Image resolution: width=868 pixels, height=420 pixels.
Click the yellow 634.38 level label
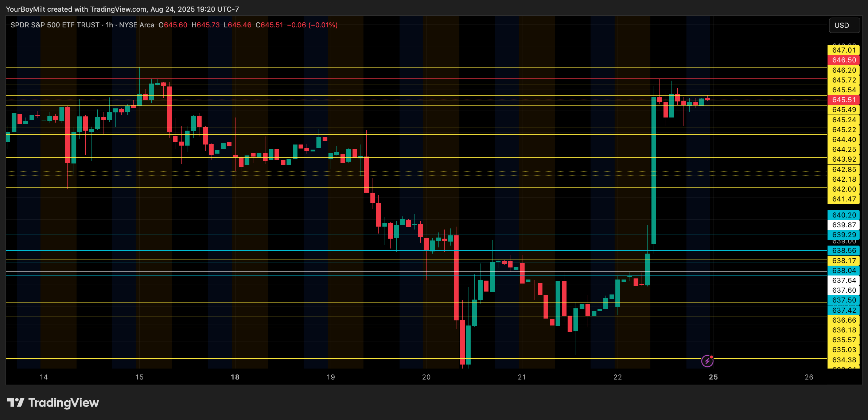tap(844, 360)
